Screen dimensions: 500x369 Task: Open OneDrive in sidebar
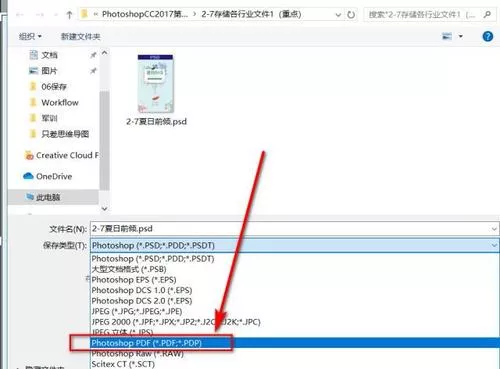(53, 176)
